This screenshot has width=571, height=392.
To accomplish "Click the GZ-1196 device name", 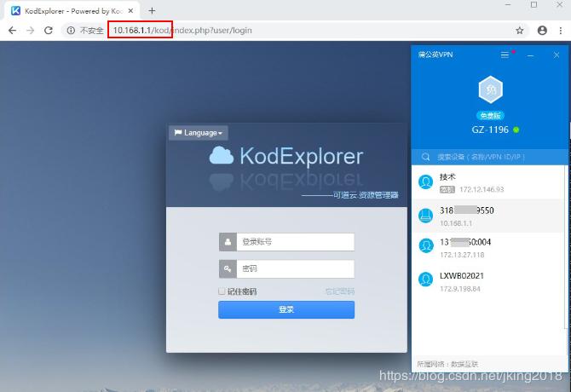I will [x=490, y=130].
